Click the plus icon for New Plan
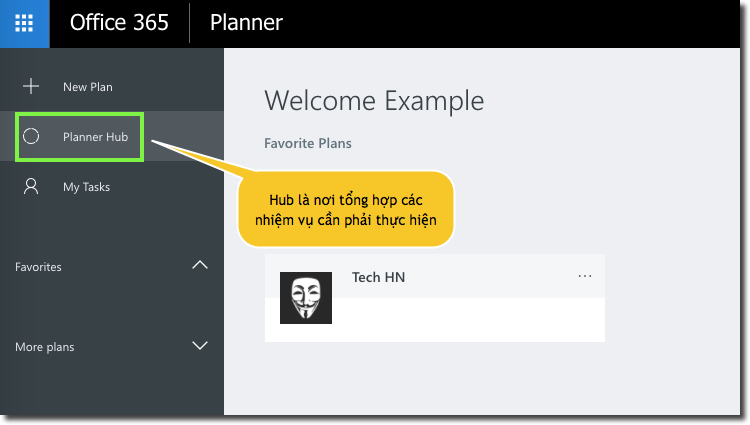Viewport: 750px width, 425px height. click(31, 87)
